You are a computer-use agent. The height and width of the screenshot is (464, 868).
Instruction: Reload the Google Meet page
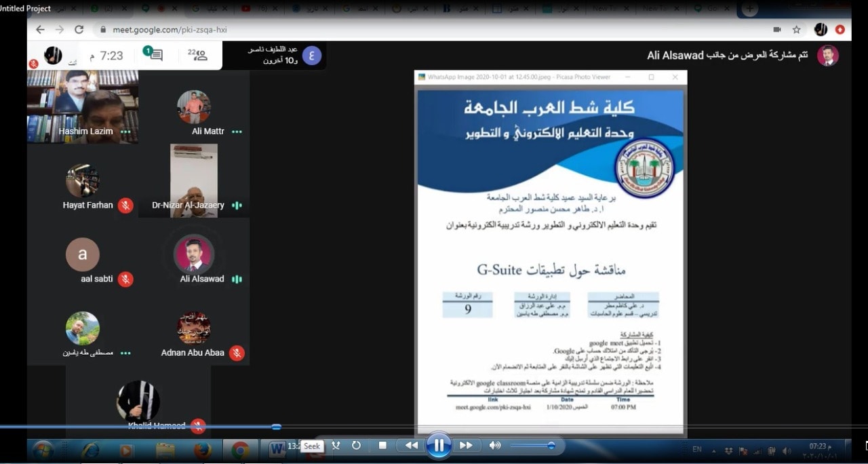point(79,30)
